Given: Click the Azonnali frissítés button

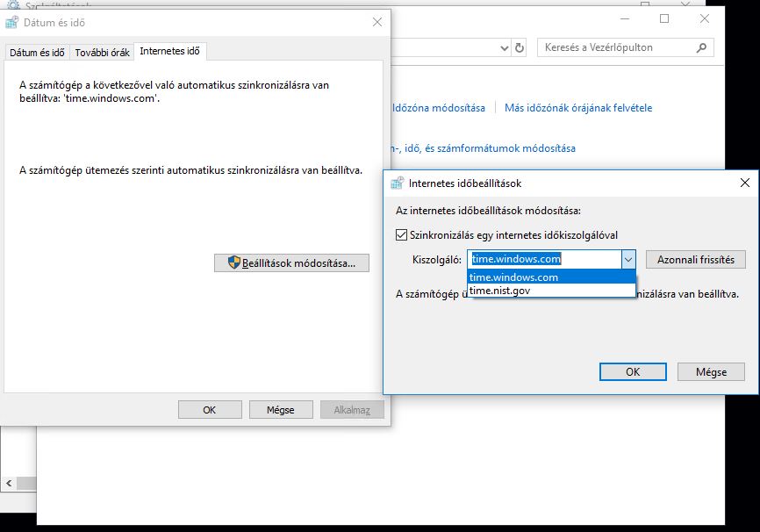Looking at the screenshot, I should (x=696, y=260).
